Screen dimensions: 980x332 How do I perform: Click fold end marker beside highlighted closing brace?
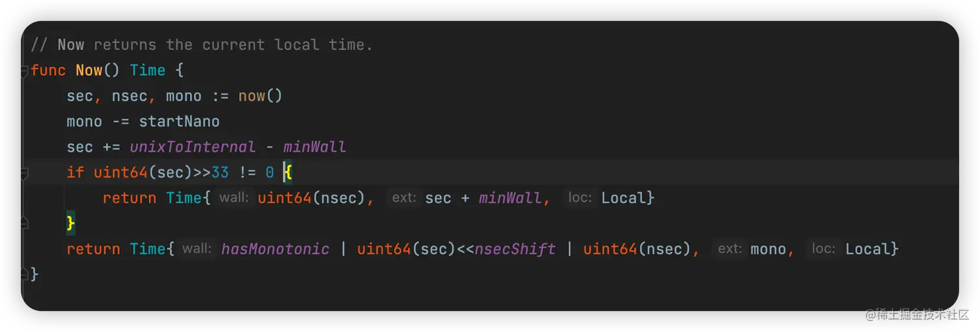click(25, 224)
